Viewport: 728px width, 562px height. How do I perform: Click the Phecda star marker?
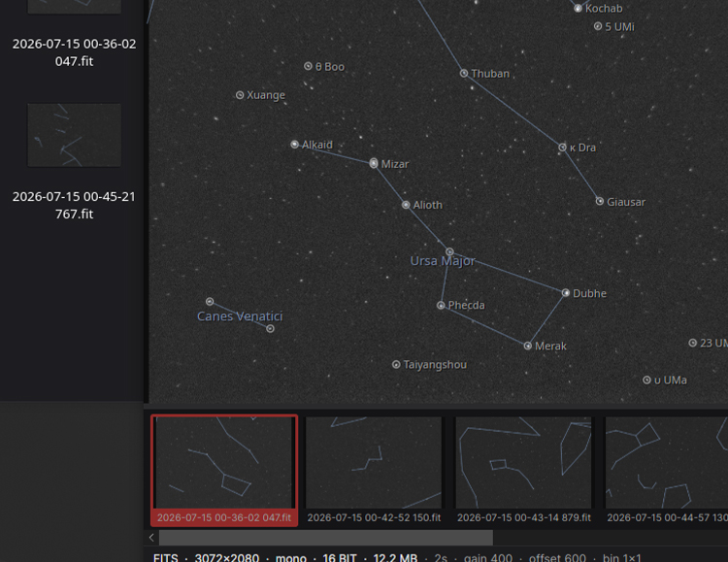point(441,305)
